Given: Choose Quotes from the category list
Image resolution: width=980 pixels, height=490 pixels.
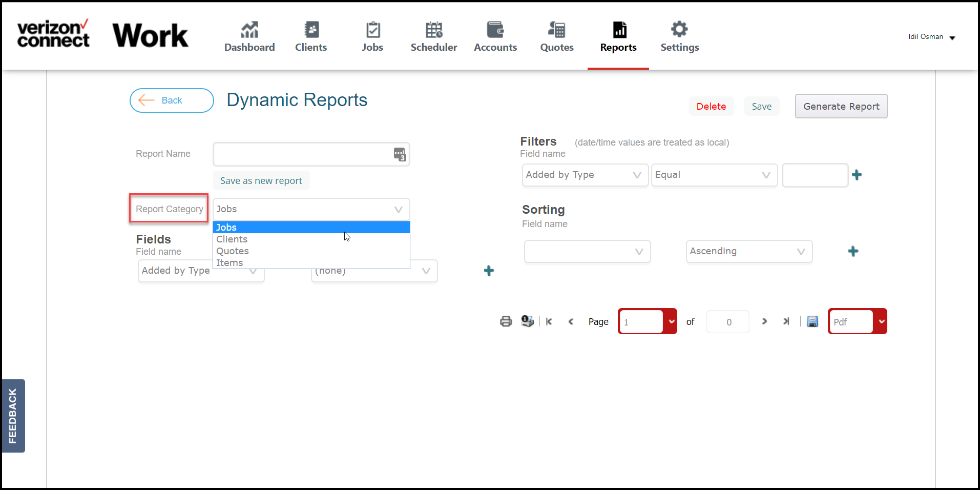Looking at the screenshot, I should tap(311, 251).
